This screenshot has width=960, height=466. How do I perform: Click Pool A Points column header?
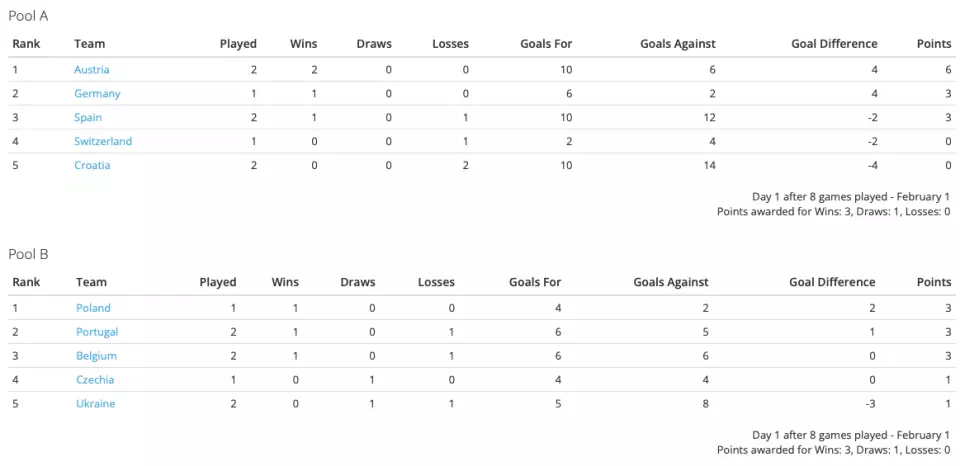point(934,44)
